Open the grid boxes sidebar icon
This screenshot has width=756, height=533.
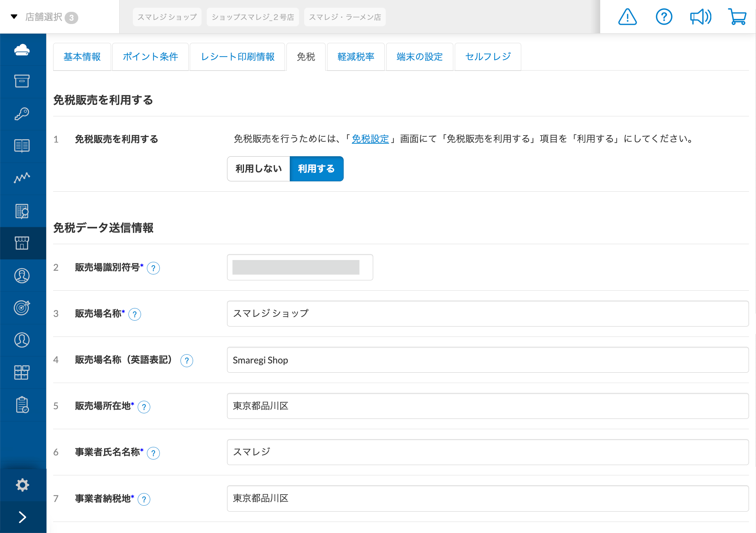[x=22, y=372]
